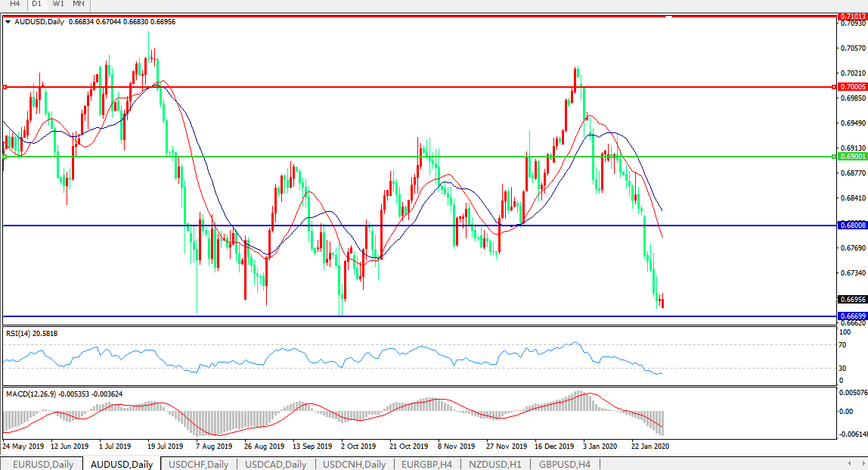Select the green 0.69001 horizontal line handle
Screen dimensions: 868x470
pyautogui.click(x=5, y=157)
